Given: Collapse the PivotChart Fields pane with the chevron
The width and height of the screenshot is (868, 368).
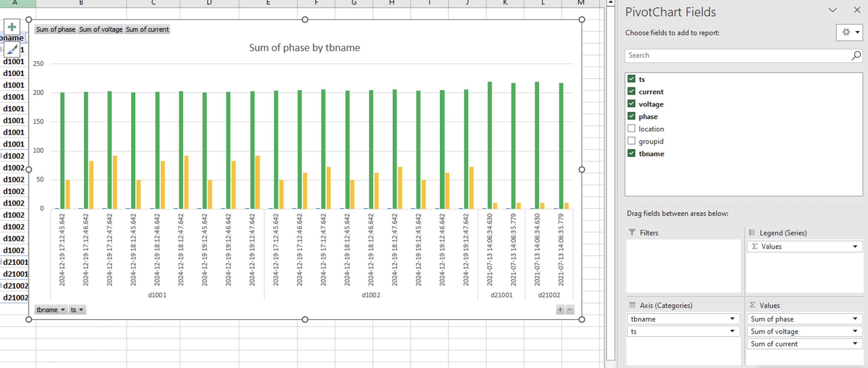Looking at the screenshot, I should point(833,10).
